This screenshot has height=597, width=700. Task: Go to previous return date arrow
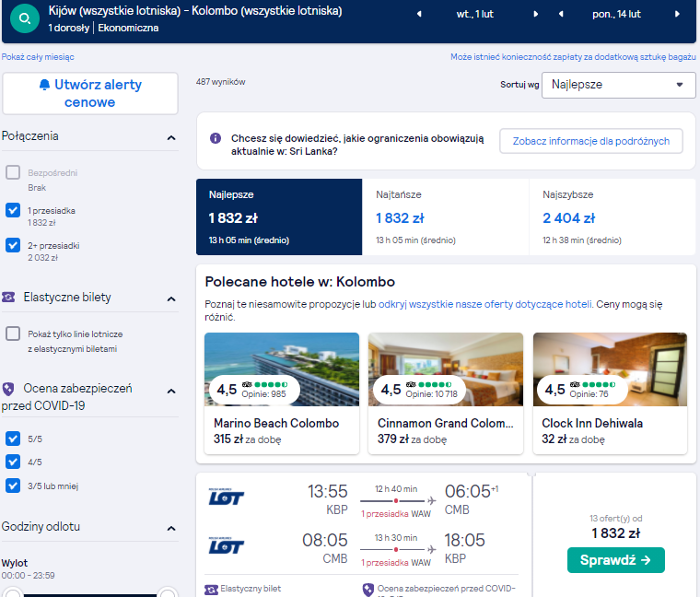(x=561, y=14)
